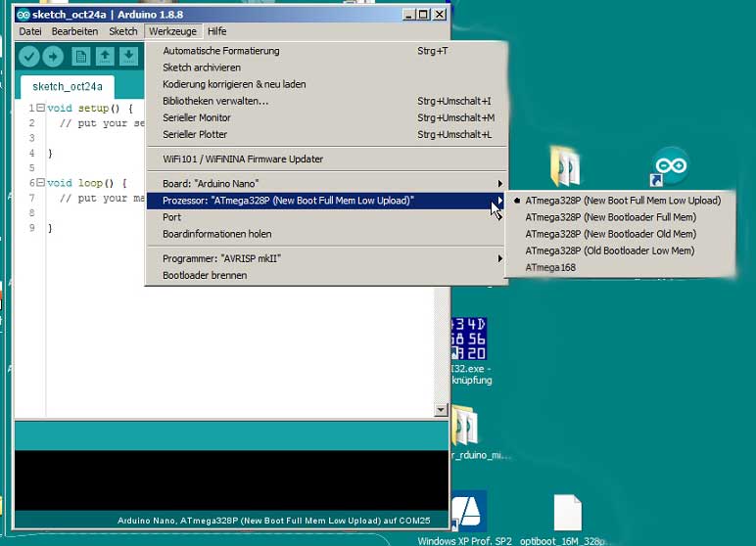
Task: Open Bibliotheken verwalten...
Action: pyautogui.click(x=327, y=101)
